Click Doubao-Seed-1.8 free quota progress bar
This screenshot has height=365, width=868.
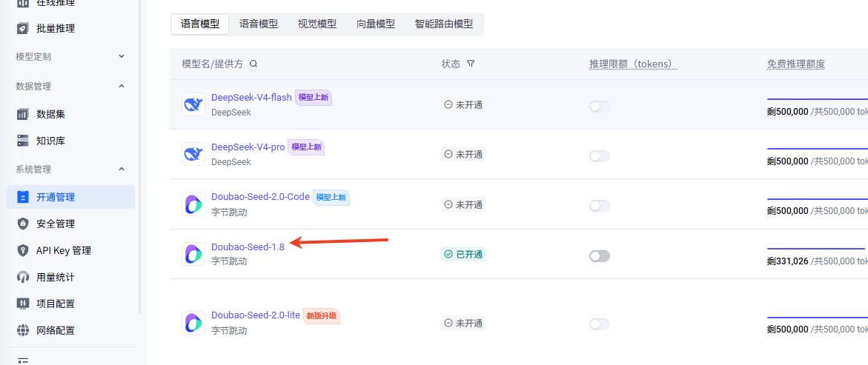817,248
